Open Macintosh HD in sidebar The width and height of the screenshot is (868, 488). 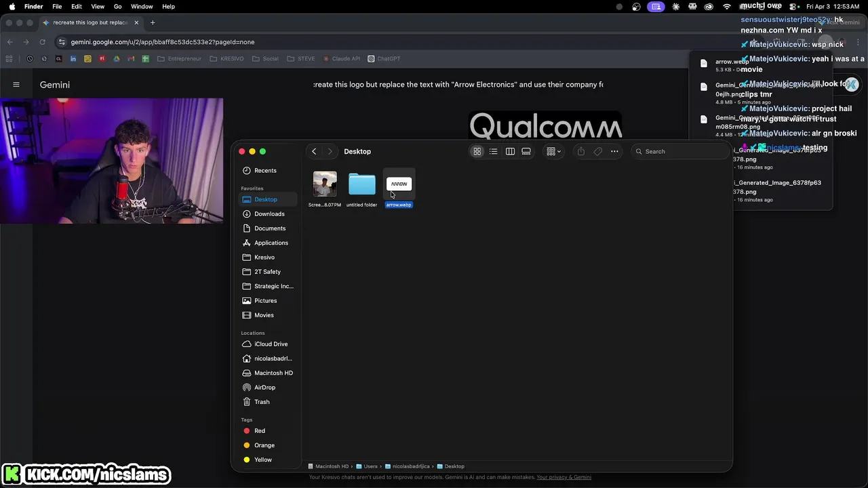tap(273, 373)
